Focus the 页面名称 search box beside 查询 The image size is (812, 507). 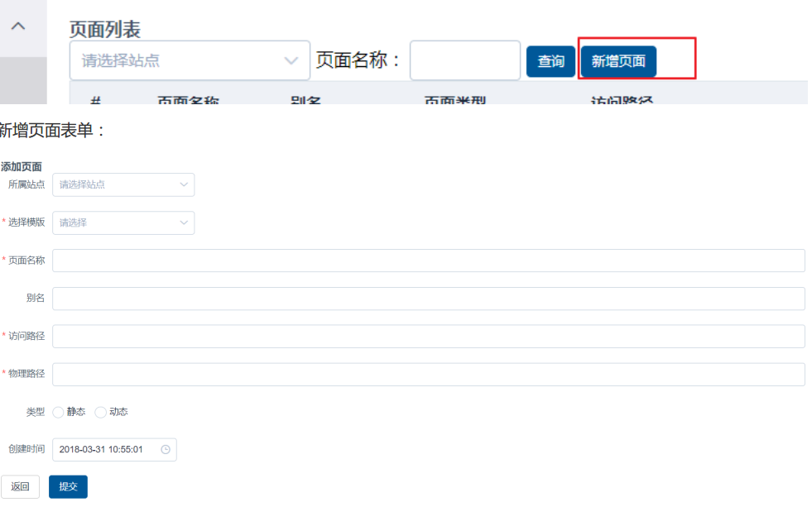click(465, 60)
